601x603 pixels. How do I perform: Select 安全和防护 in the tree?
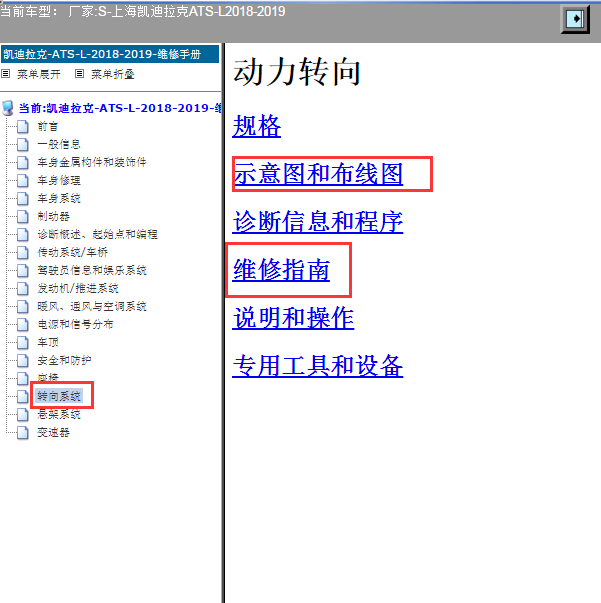(x=64, y=360)
